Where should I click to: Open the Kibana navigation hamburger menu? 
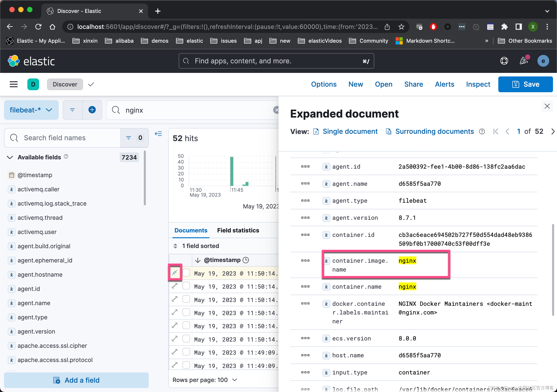click(14, 84)
